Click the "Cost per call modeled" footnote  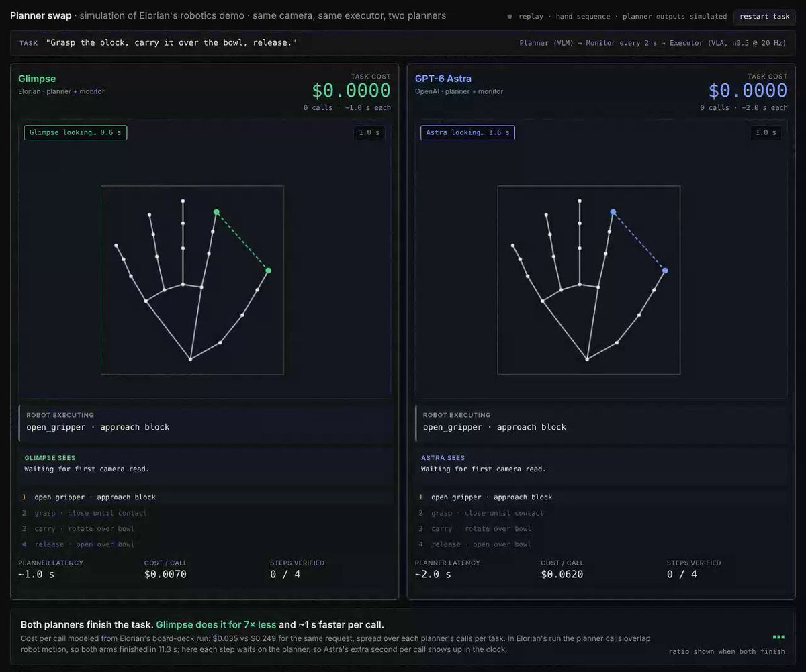336,644
